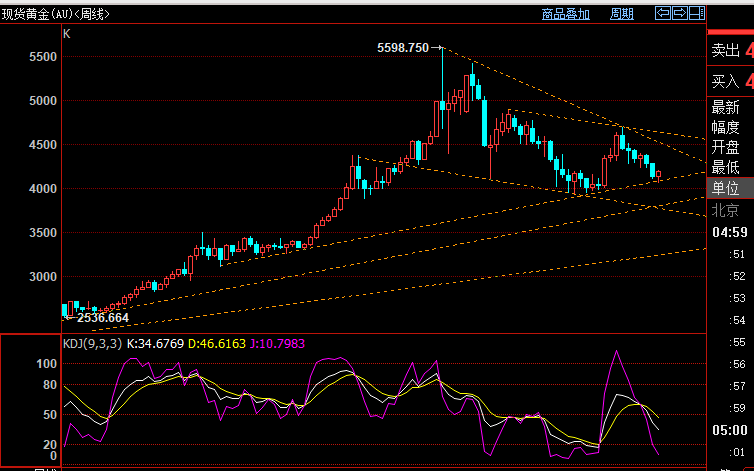Screen dimensions: 754x471
Task: Click the 4500 price axis label
Action: click(43, 145)
